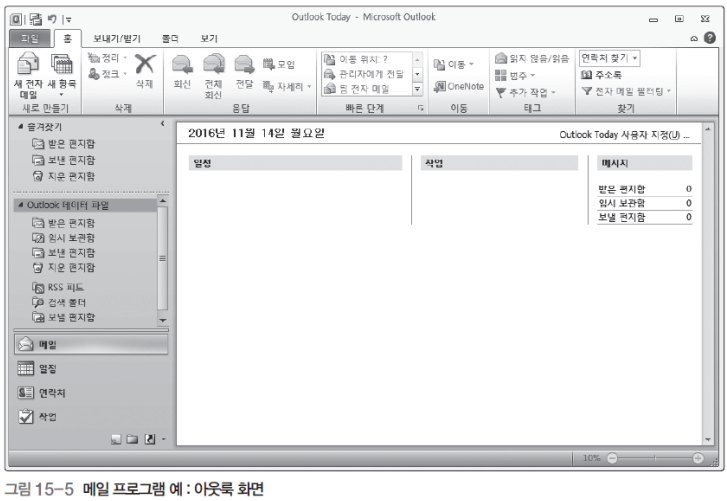Click the 삭제 delete X icon

(x=145, y=64)
